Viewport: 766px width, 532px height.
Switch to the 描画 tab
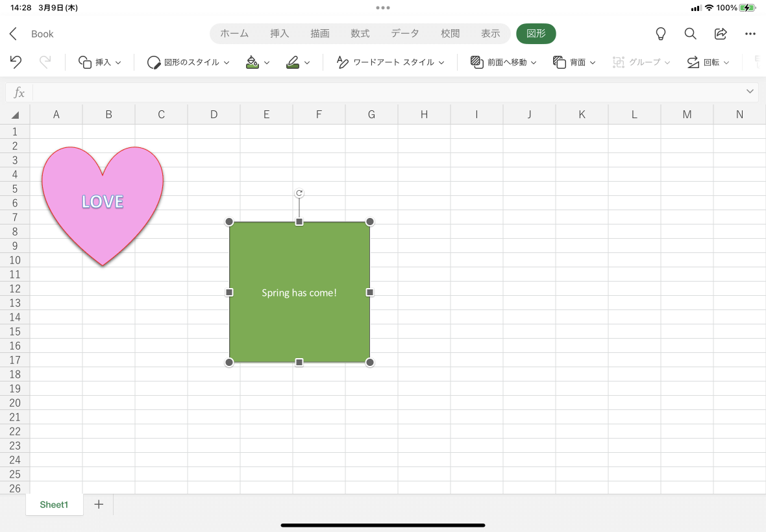pos(319,34)
